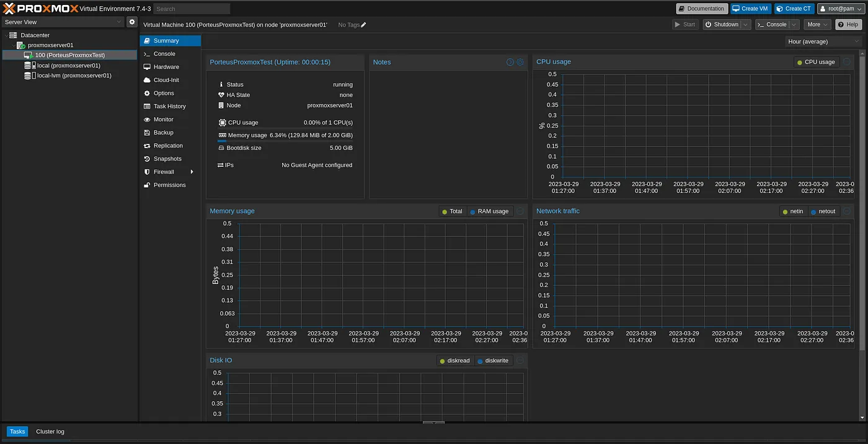Click the Memory usage chart options icon
868x444 pixels.
click(520, 211)
